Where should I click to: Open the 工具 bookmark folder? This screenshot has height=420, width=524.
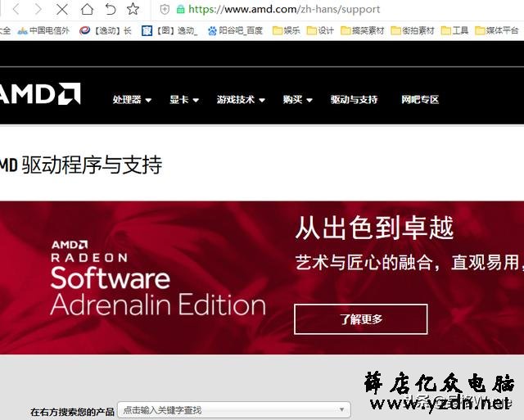(455, 31)
